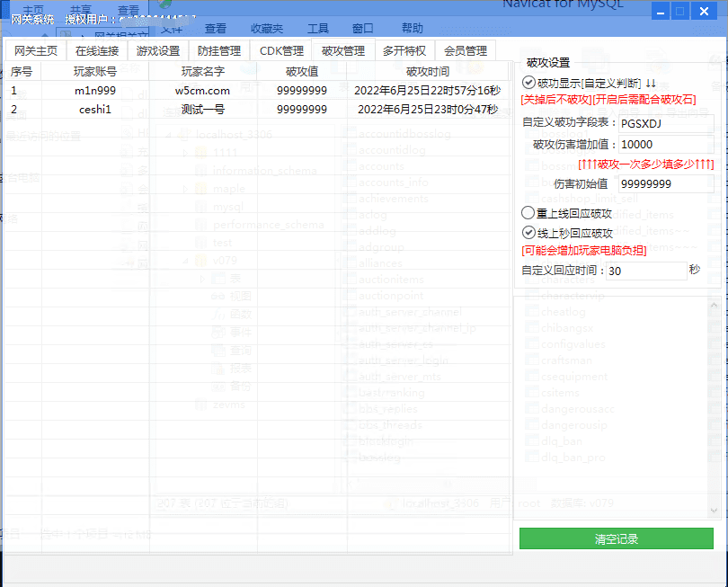Image resolution: width=728 pixels, height=587 pixels.
Task: Open the 游戏设置 tab
Action: click(158, 50)
